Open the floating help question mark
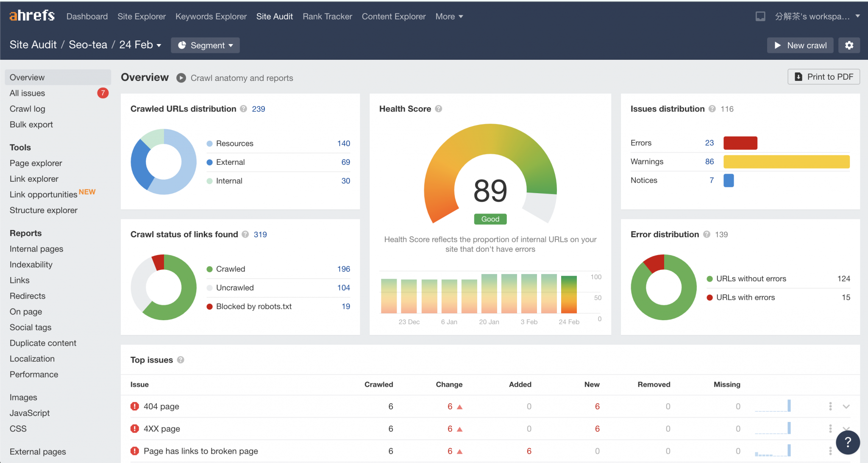Screen dimensions: 868x463 coord(848,442)
